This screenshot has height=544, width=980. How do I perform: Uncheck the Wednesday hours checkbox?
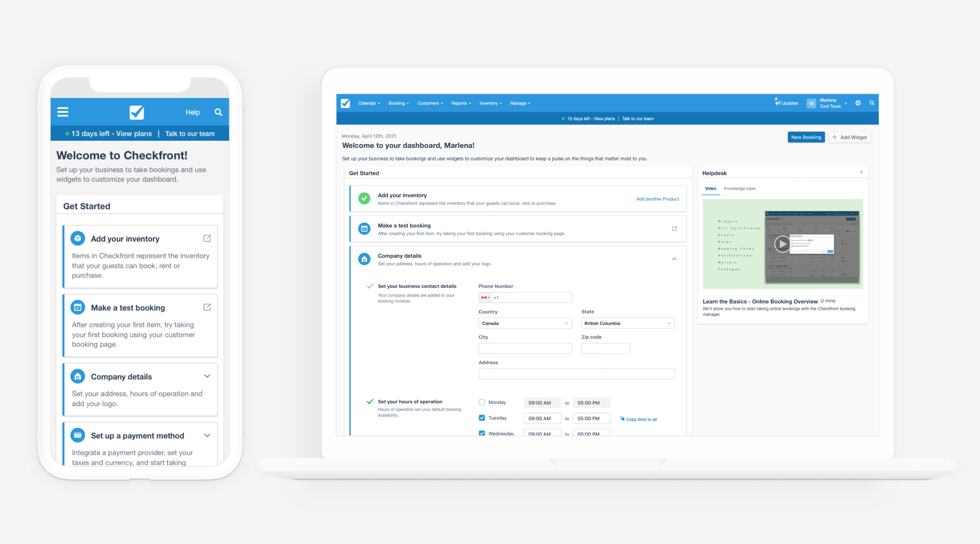pos(482,433)
